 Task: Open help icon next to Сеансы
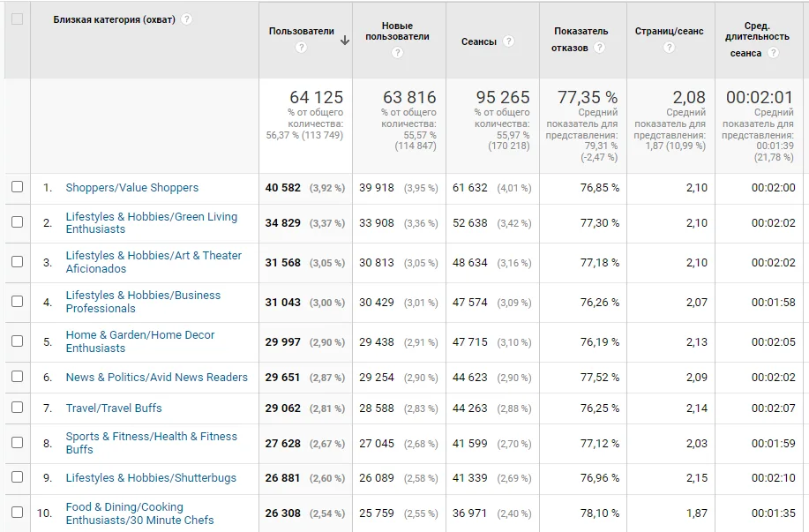point(509,41)
